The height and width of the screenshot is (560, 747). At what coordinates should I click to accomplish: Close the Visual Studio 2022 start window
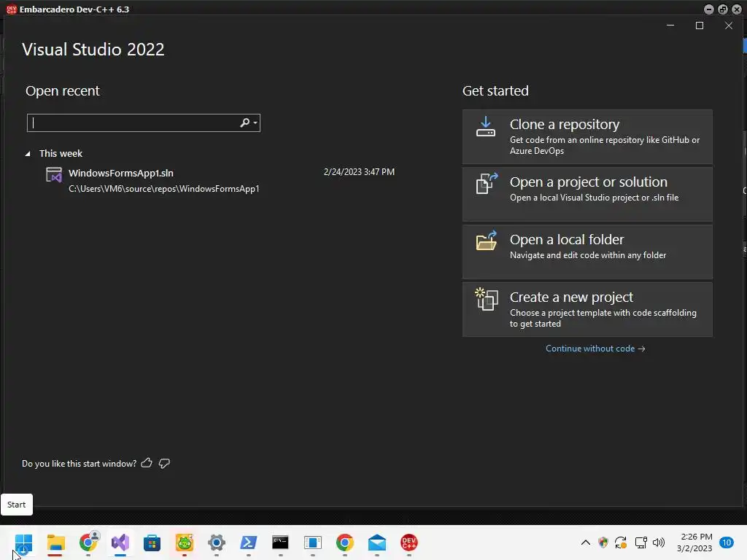[x=729, y=26]
